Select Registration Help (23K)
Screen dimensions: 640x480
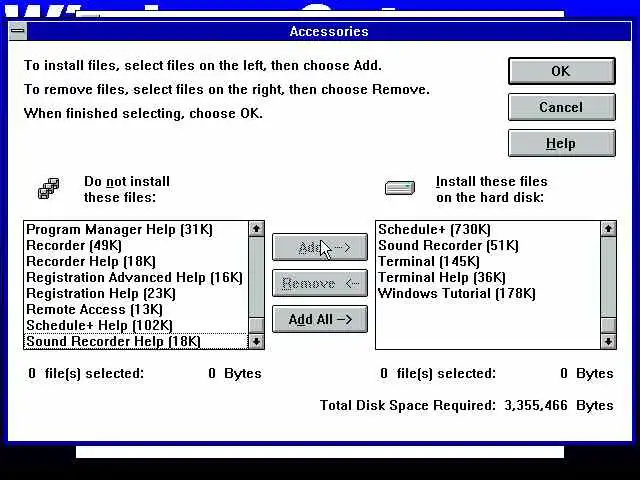(136, 293)
